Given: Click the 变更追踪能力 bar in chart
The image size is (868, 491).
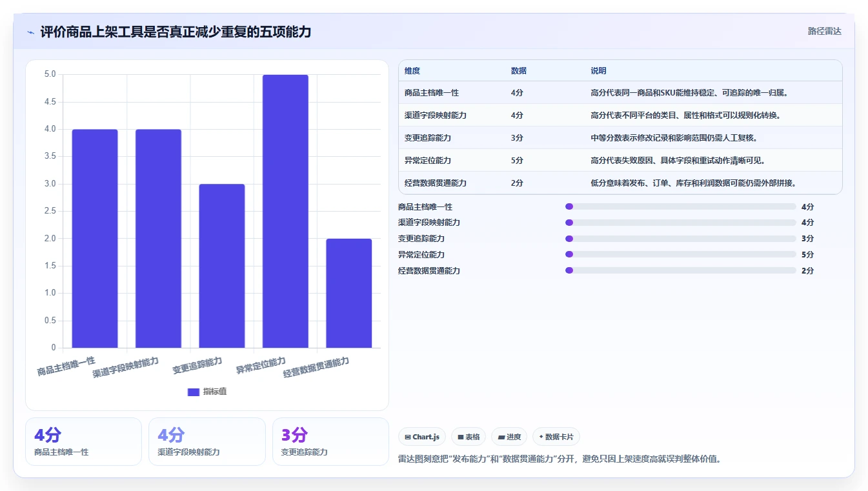Looking at the screenshot, I should 221,266.
